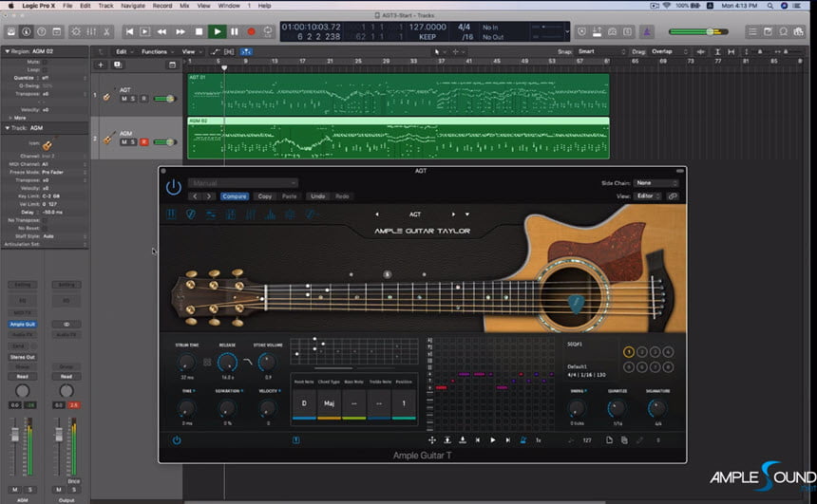Open Quick Help question mark button
Screen dimensions: 817x504
coord(41,31)
